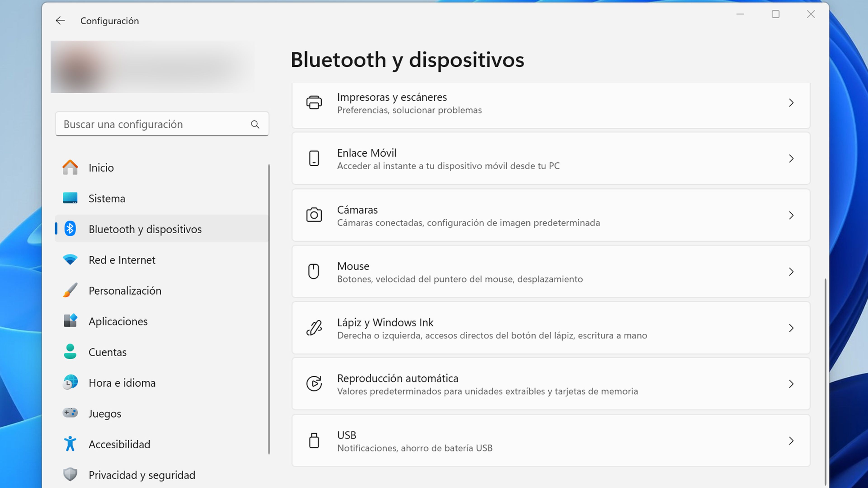Screen dimensions: 868x488
Task: Open Privacidad y seguridad in the sidebar
Action: click(x=161, y=474)
